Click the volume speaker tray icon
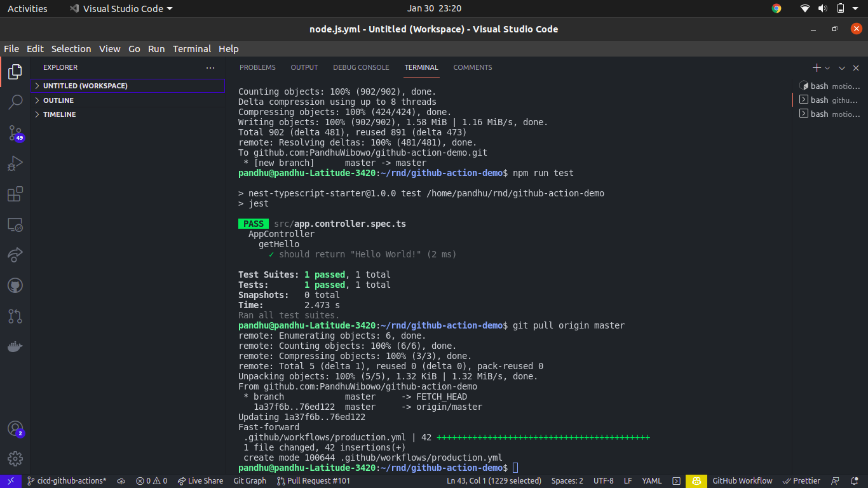This screenshot has height=488, width=868. tap(822, 9)
